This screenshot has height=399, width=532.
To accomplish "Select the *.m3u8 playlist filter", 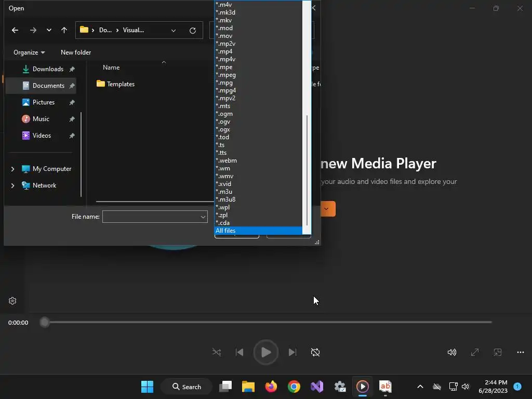I will [258, 199].
